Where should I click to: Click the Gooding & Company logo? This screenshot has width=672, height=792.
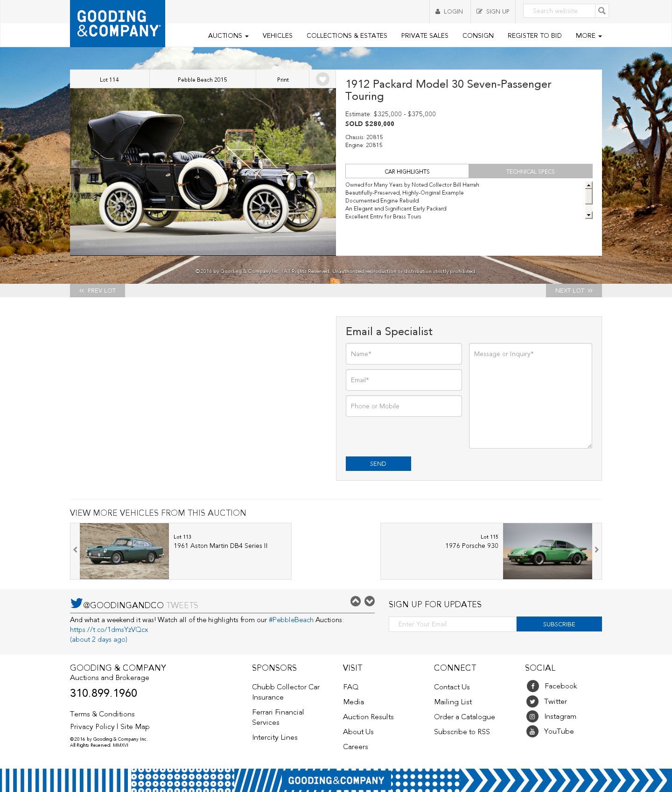(118, 23)
